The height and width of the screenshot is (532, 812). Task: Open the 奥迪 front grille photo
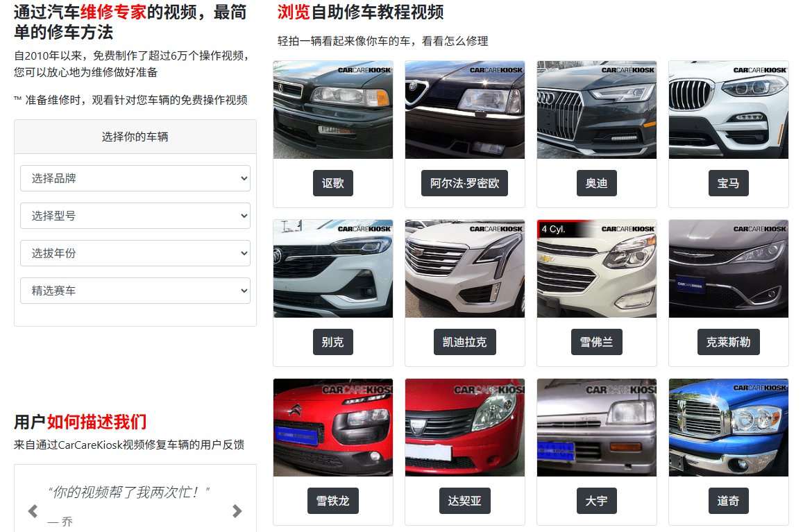click(x=597, y=110)
